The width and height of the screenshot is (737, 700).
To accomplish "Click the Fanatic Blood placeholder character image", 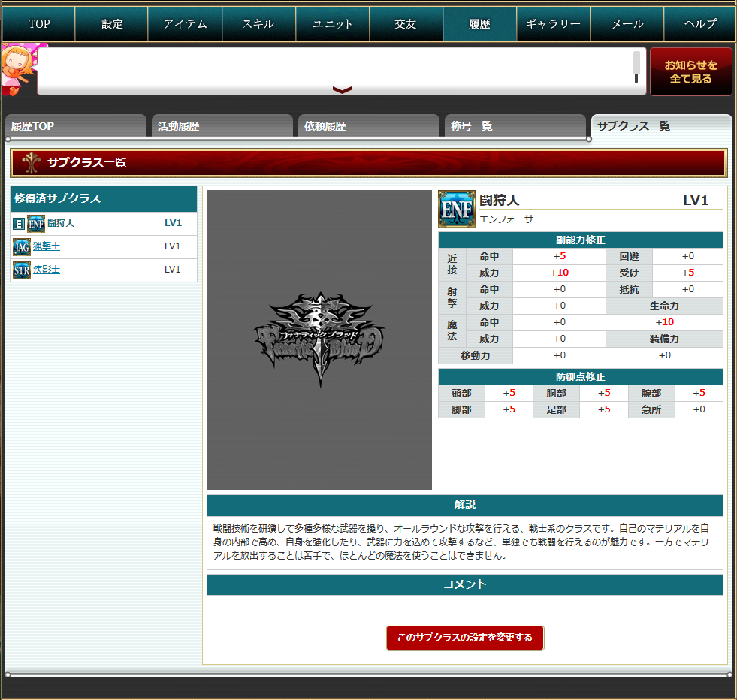I will pyautogui.click(x=319, y=340).
